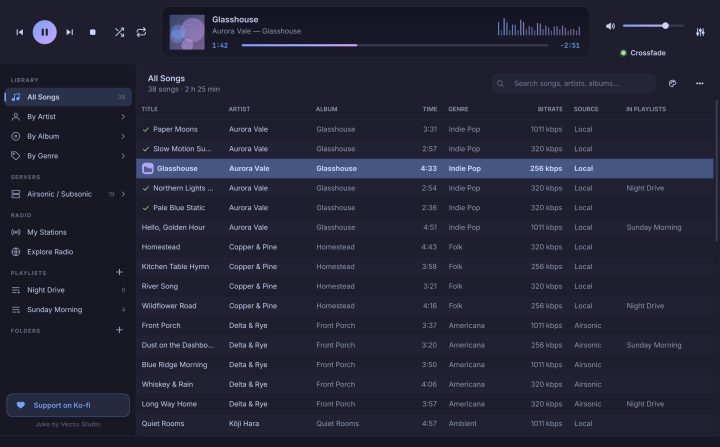Expand the By Genre chevron
This screenshot has width=720, height=447.
(123, 156)
